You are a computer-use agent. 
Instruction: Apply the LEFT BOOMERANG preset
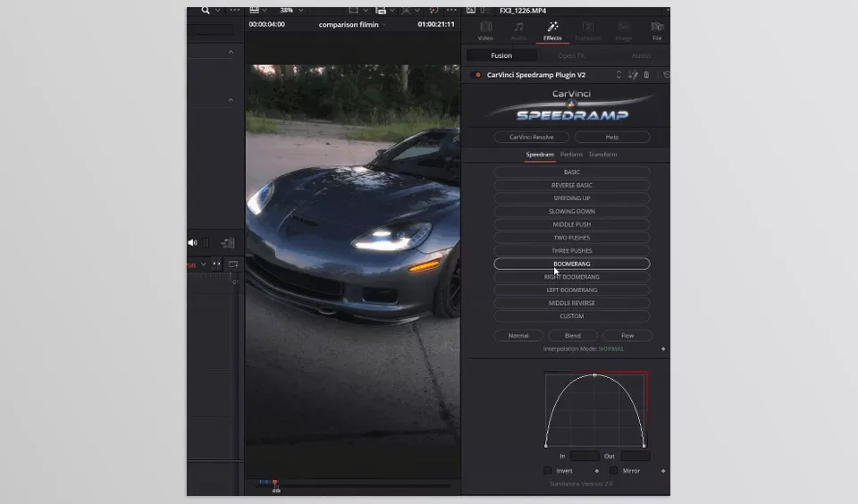click(x=572, y=290)
